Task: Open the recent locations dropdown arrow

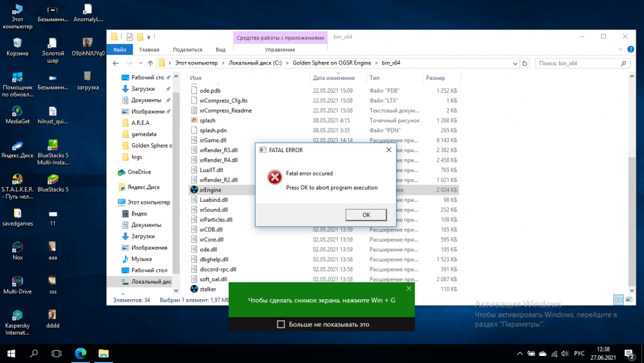Action: [x=140, y=63]
